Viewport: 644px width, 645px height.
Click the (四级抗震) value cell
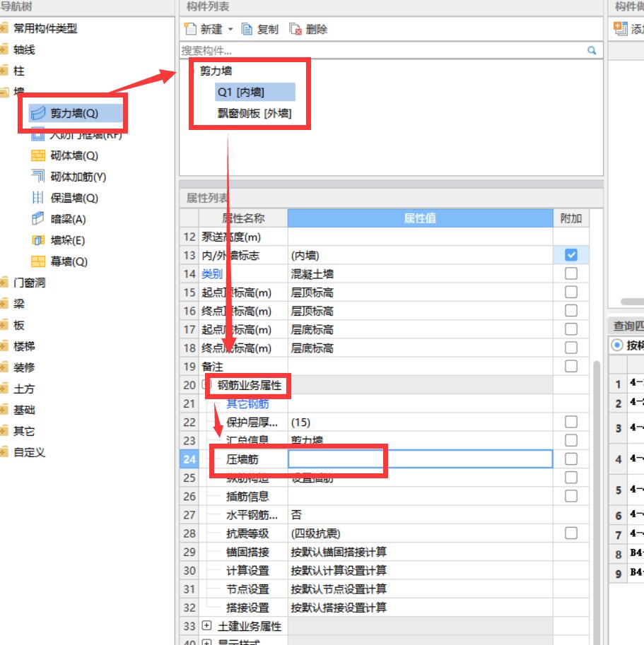420,533
